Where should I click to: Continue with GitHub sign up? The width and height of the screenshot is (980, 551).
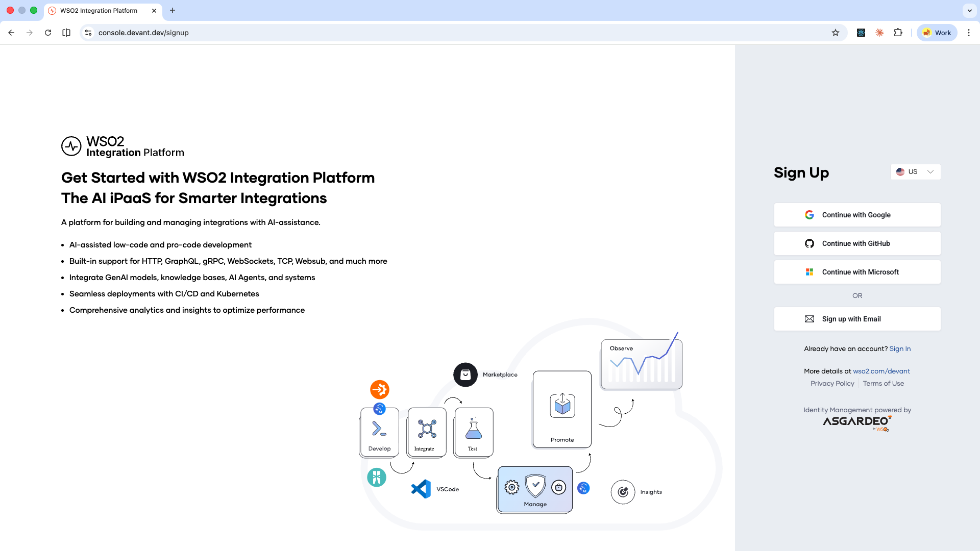coord(857,243)
